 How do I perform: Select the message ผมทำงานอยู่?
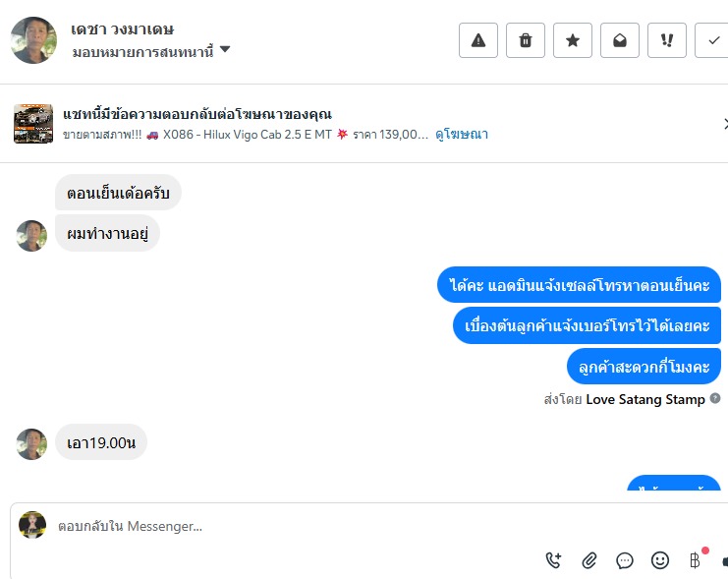107,233
